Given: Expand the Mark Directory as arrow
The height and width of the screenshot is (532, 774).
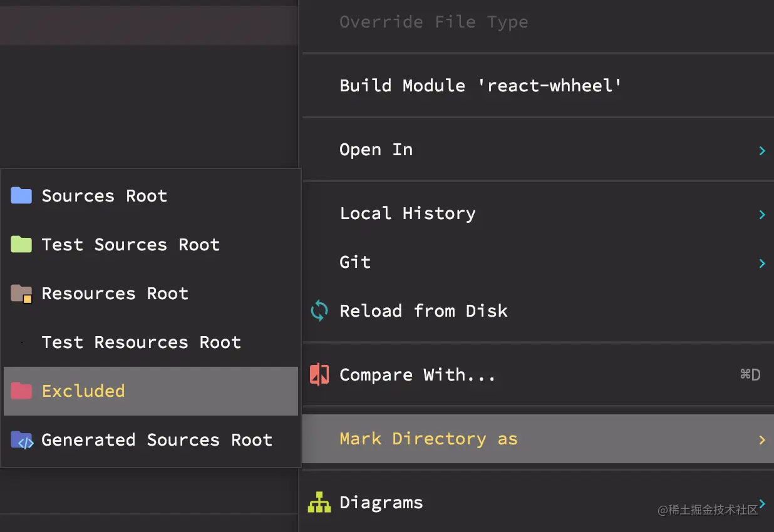Looking at the screenshot, I should pos(761,439).
